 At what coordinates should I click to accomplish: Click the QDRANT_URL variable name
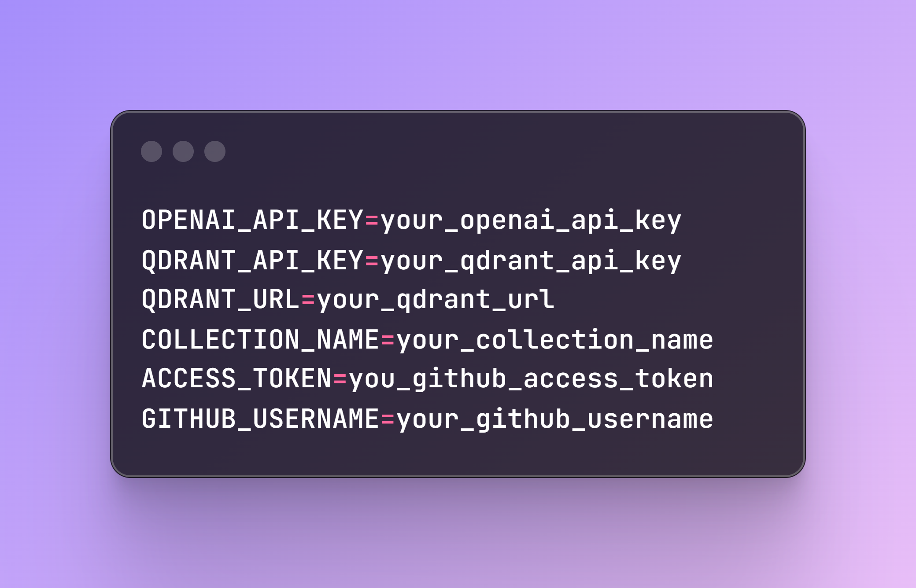coord(221,300)
